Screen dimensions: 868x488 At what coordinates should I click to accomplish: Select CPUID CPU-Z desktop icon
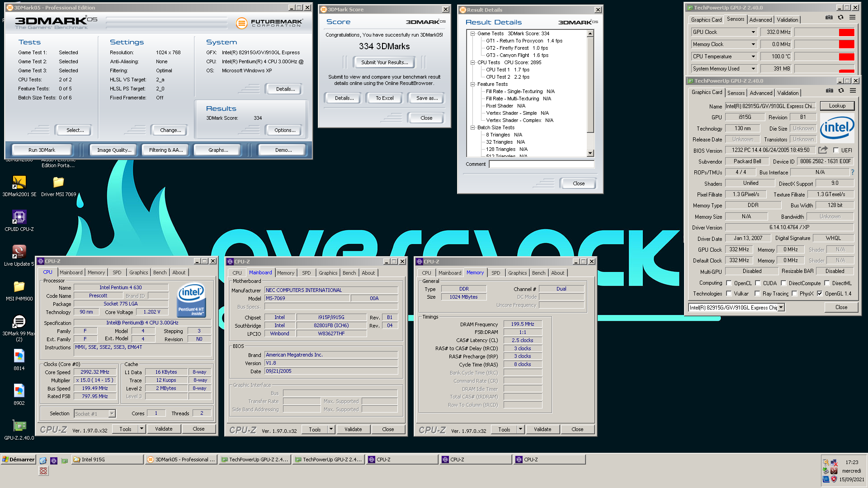pyautogui.click(x=19, y=221)
